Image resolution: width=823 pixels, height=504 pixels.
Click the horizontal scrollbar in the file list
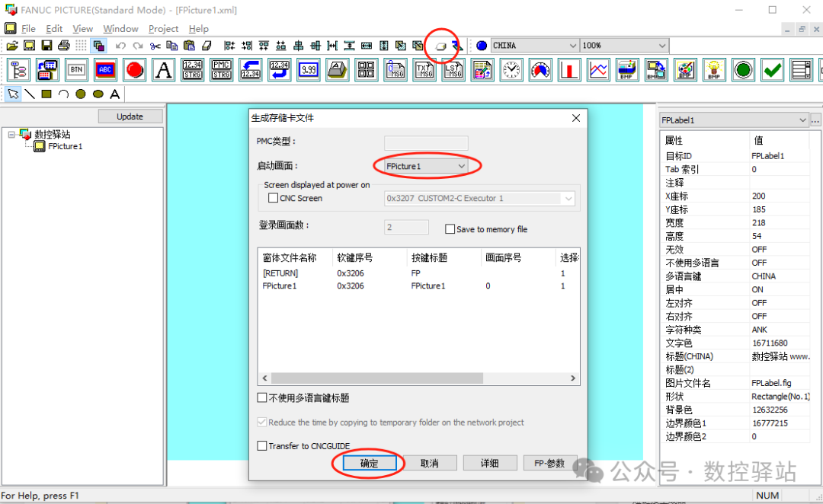(x=377, y=378)
